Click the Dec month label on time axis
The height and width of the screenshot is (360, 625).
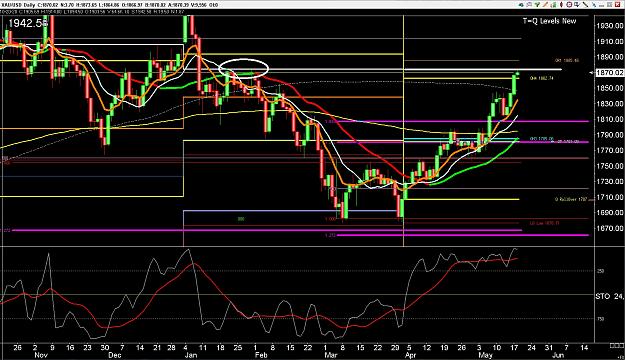(115, 355)
